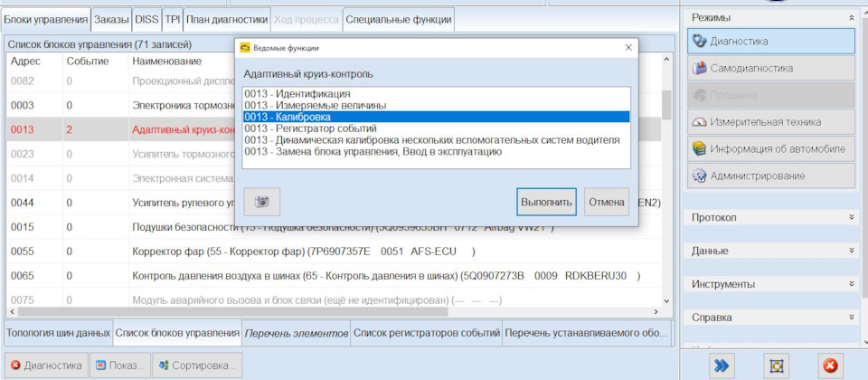Viewport: 868px width, 380px height.
Task: Open Измерительная техника mode
Action: coord(771,122)
